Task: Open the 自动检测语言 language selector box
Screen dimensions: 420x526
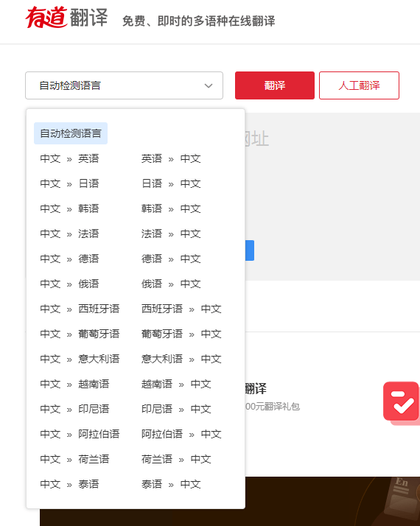Action: click(124, 85)
